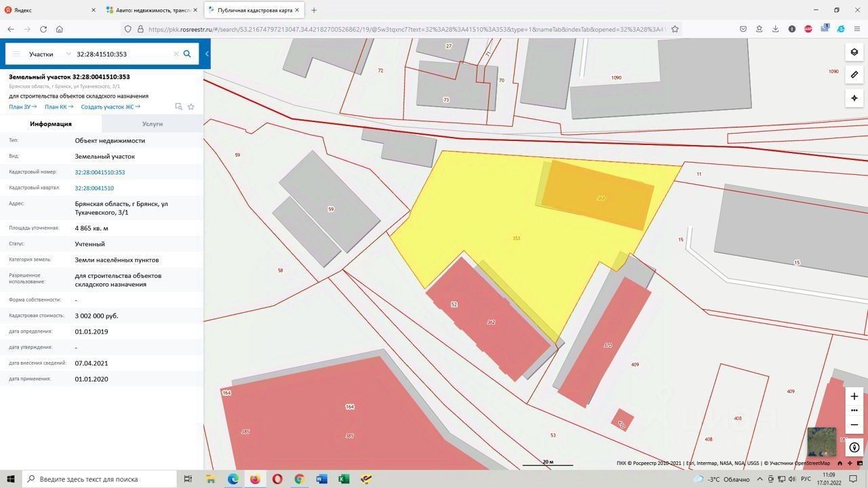Click the red building labeled 370

pos(605,343)
